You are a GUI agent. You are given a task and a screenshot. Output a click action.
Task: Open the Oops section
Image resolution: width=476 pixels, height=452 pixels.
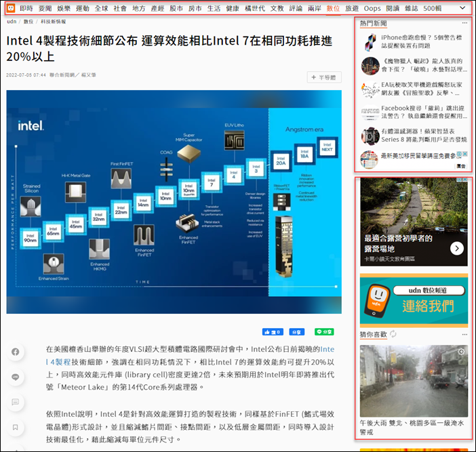pos(372,9)
